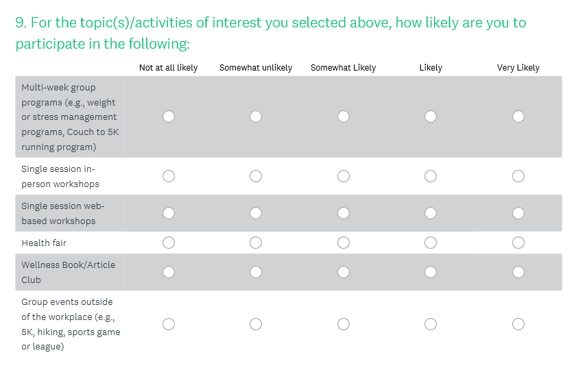Viewport: 576px width, 392px height.
Task: Choose 'Somewhat unlikely' for Health fair
Action: point(256,243)
